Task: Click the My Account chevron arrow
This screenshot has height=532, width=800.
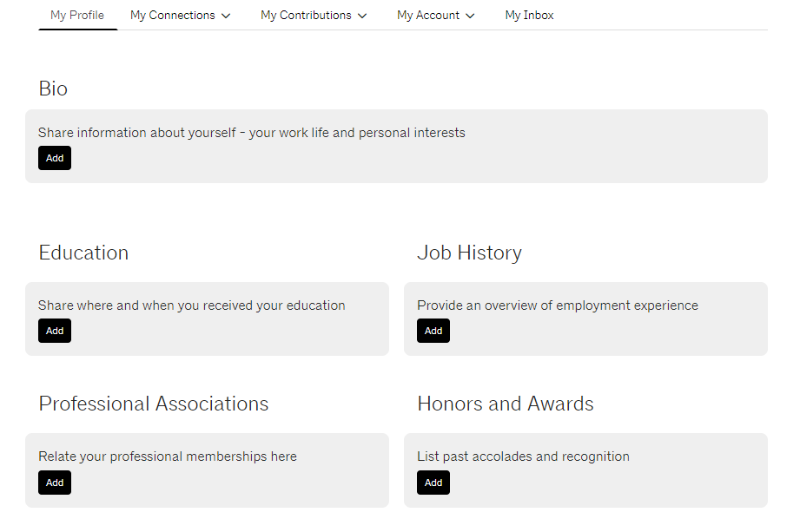Action: [x=470, y=15]
